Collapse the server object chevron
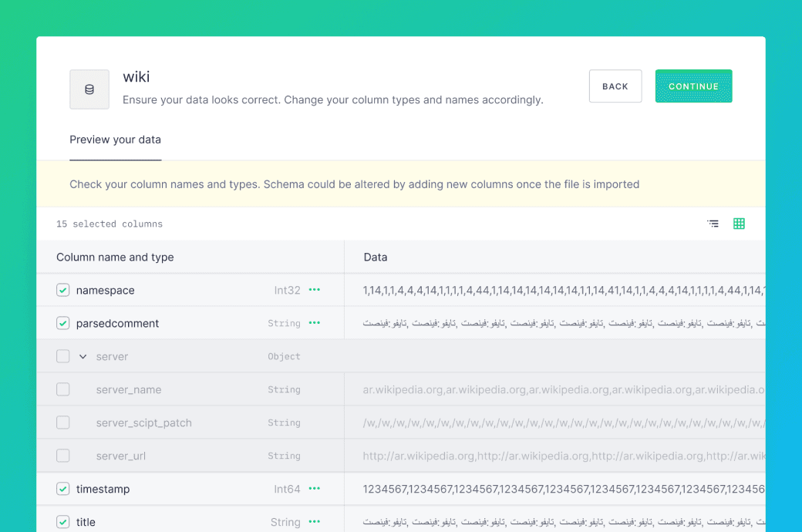This screenshot has width=802, height=532. [83, 356]
